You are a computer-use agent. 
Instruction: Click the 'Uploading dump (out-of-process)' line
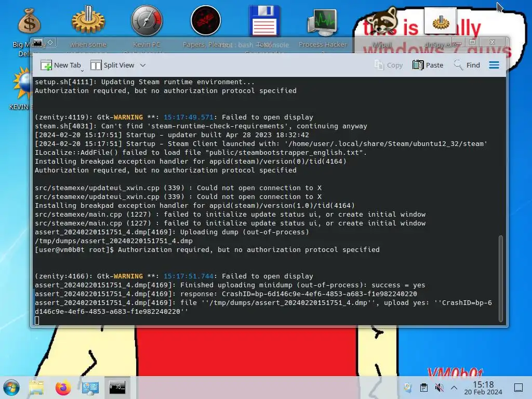(172, 232)
